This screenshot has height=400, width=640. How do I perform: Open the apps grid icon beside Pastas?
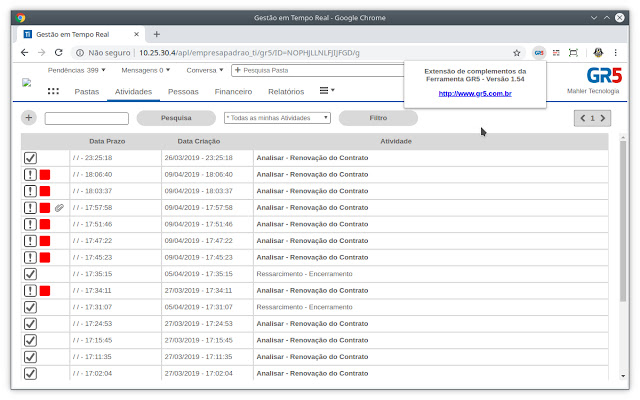(x=53, y=91)
